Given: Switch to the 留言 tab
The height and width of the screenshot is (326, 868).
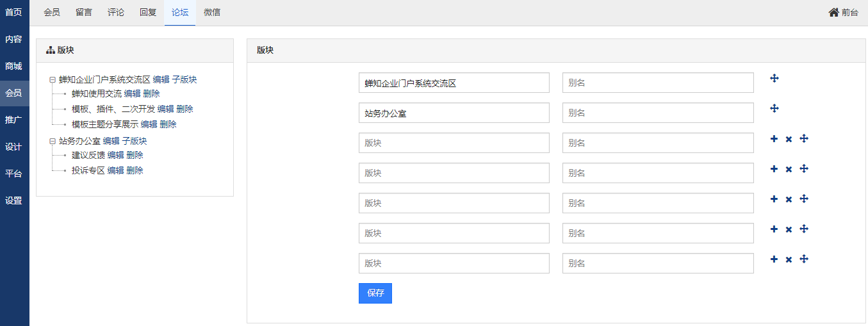Looking at the screenshot, I should coord(83,12).
